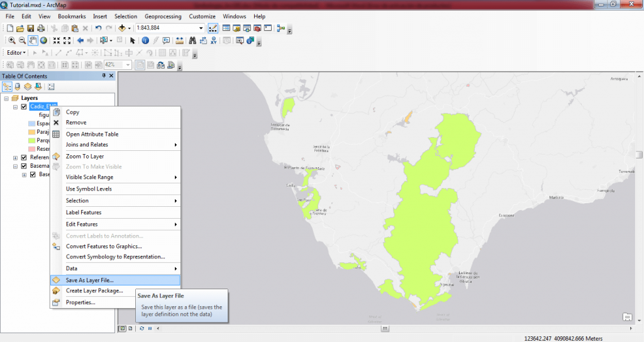Screen dimensions: 644x342
Task: Choose Save As Layer File
Action: (x=89, y=280)
